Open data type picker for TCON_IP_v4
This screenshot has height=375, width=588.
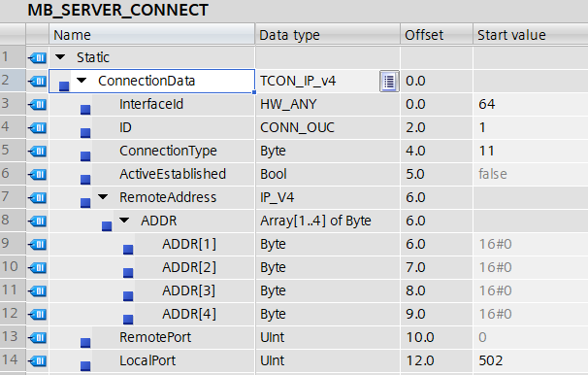pyautogui.click(x=389, y=81)
